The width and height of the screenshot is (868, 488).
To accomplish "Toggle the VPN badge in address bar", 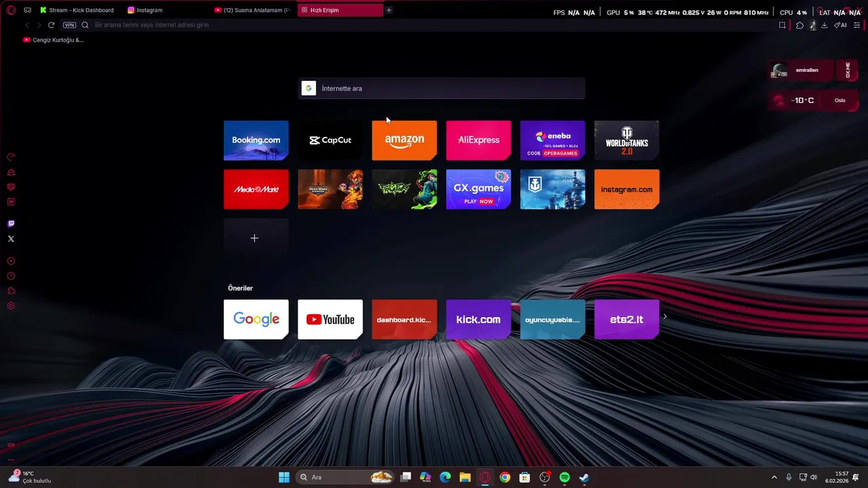I will (x=69, y=25).
